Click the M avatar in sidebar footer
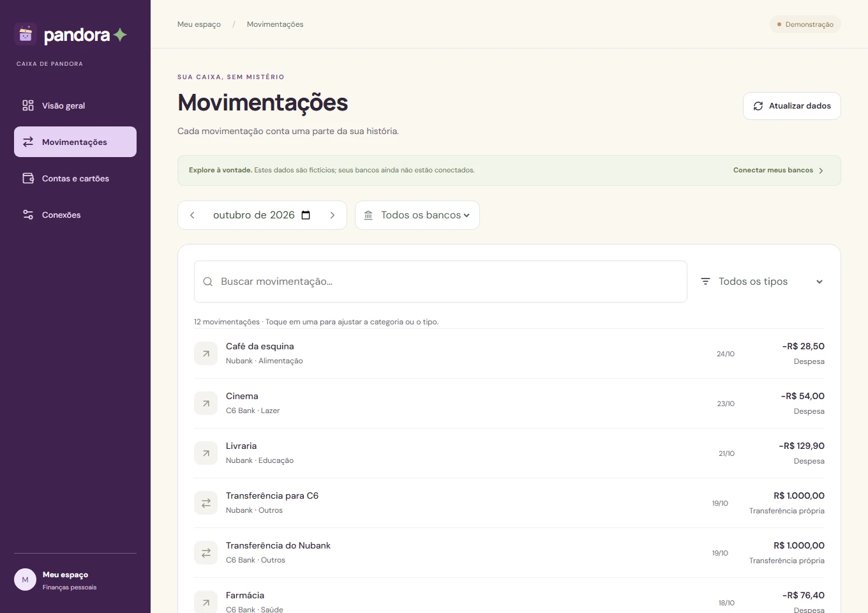868x613 pixels. pyautogui.click(x=25, y=580)
